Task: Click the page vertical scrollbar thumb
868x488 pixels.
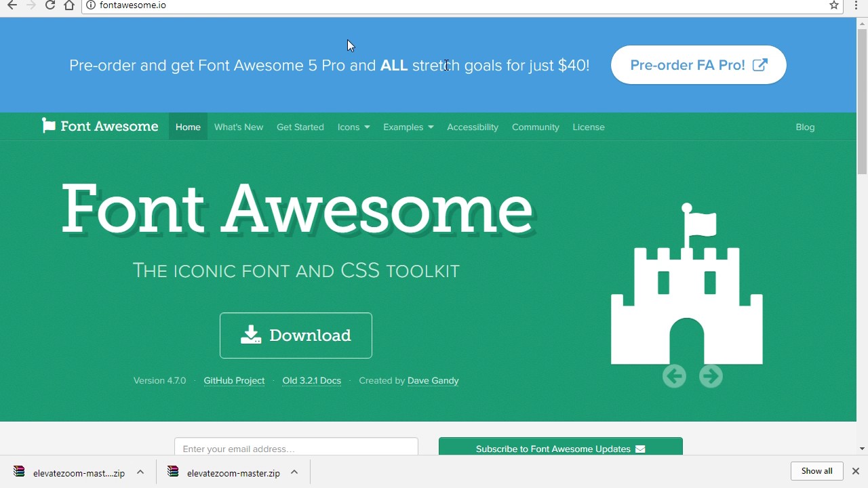Action: [862, 102]
